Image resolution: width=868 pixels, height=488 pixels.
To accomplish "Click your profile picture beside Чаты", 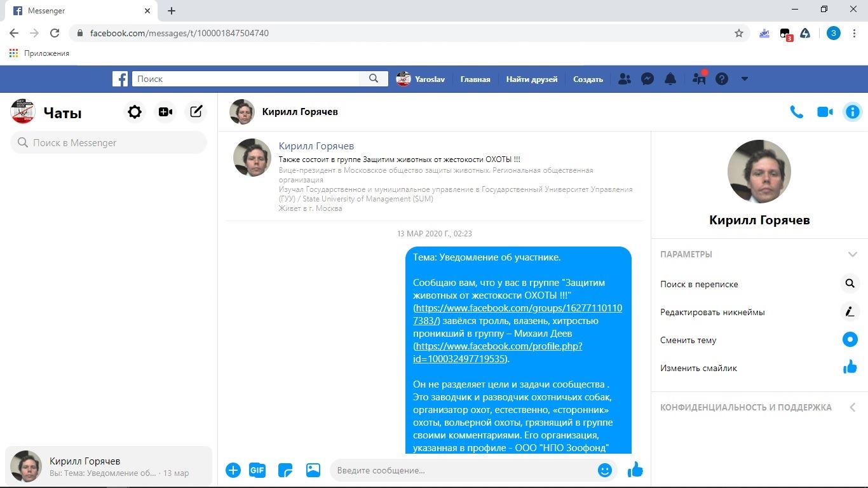I will 23,112.
